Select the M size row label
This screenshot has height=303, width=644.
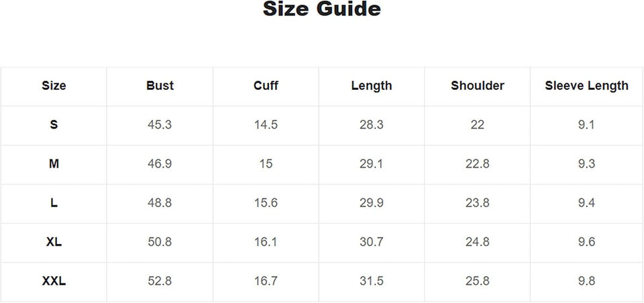pyautogui.click(x=54, y=164)
